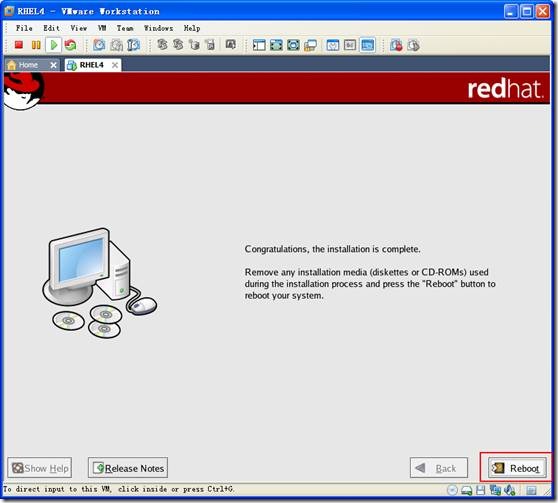Open the Windows menu
Image resolution: width=558 pixels, height=503 pixels.
[x=158, y=28]
